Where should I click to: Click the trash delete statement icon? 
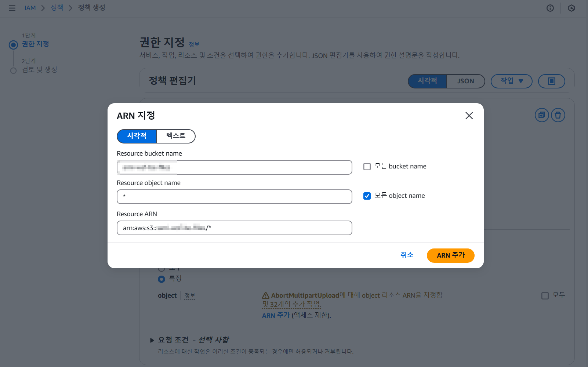558,115
